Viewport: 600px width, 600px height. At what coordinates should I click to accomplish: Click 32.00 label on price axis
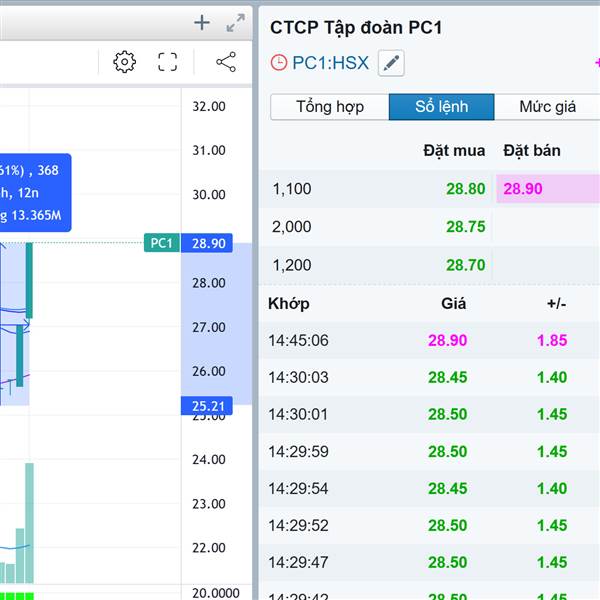[x=209, y=106]
